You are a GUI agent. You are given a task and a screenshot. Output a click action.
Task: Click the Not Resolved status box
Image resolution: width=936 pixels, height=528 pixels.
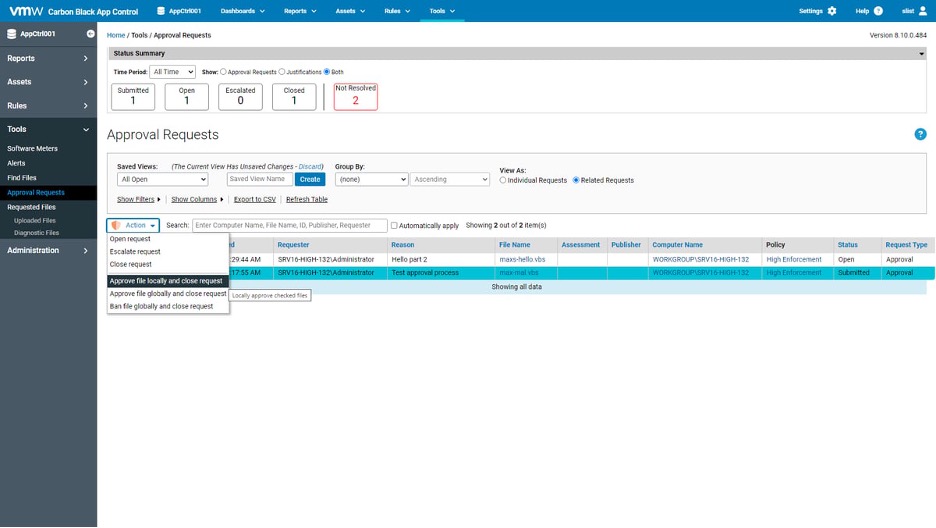pos(356,97)
